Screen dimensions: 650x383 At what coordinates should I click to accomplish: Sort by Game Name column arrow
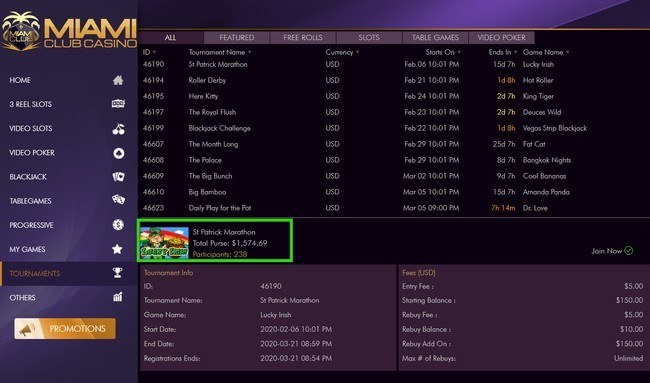coord(568,52)
